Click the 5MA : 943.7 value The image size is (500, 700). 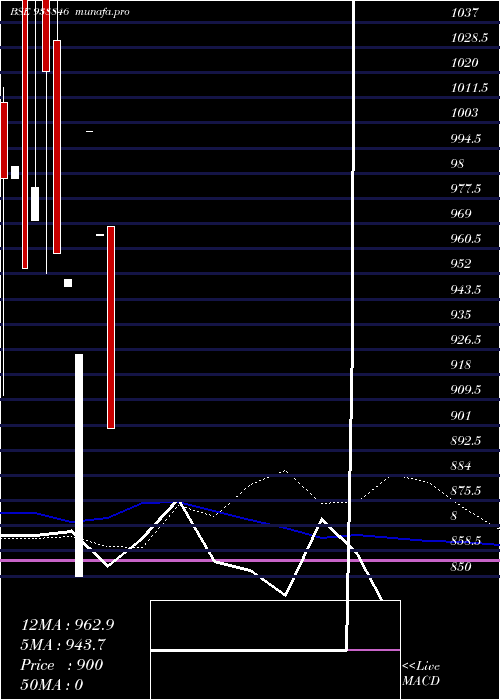click(x=63, y=645)
